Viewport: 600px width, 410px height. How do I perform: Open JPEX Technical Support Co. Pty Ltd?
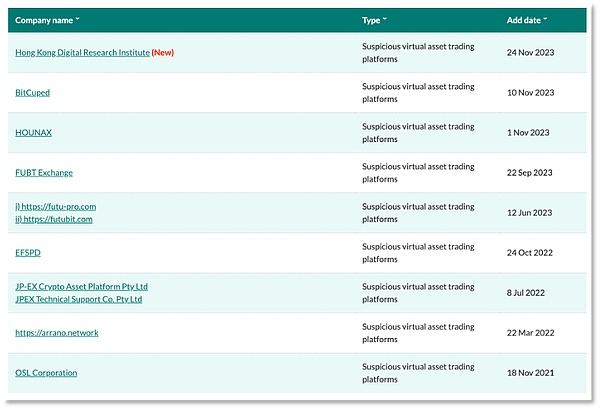tap(79, 298)
